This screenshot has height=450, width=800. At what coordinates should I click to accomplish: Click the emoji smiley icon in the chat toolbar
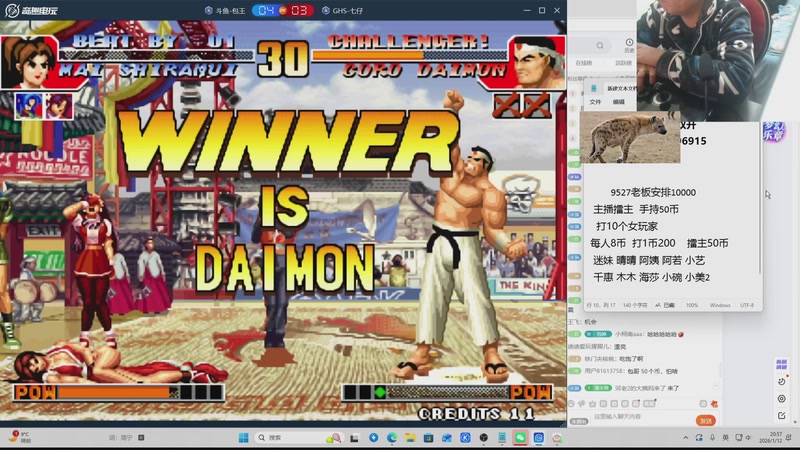pyautogui.click(x=571, y=404)
